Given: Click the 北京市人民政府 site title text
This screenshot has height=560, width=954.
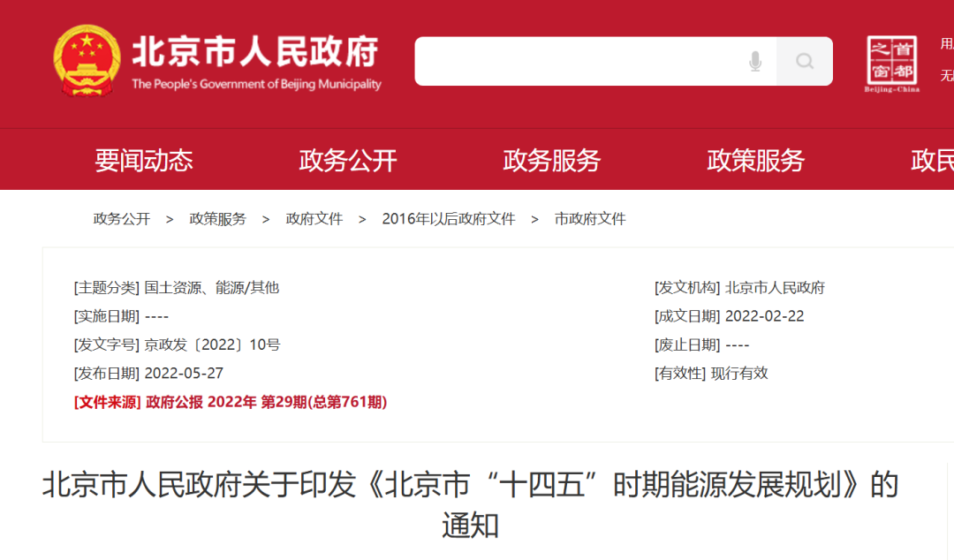Looking at the screenshot, I should click(255, 52).
